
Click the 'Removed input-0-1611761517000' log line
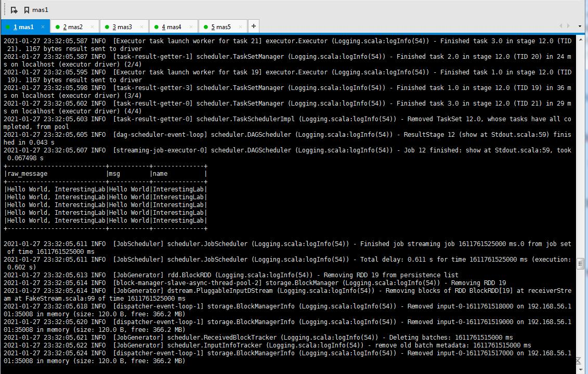coord(288,357)
